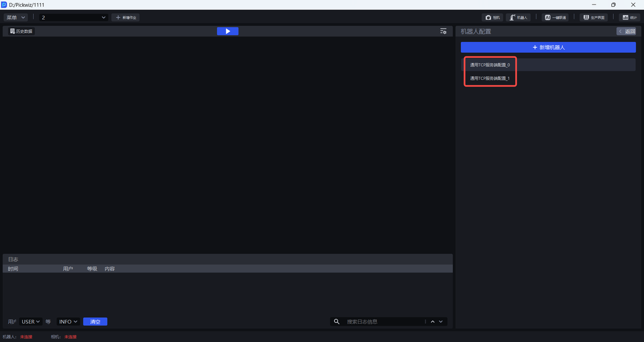Open the statistics (统计) chart button

(x=629, y=18)
